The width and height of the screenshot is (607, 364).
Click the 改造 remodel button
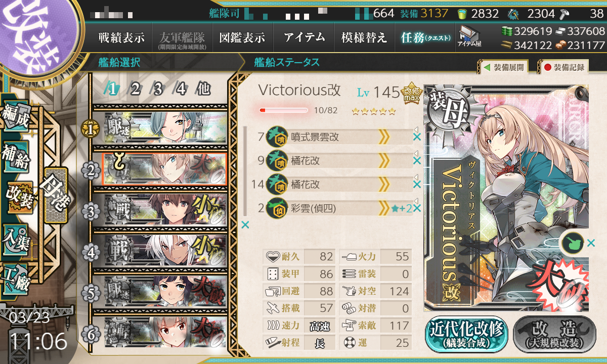click(555, 334)
